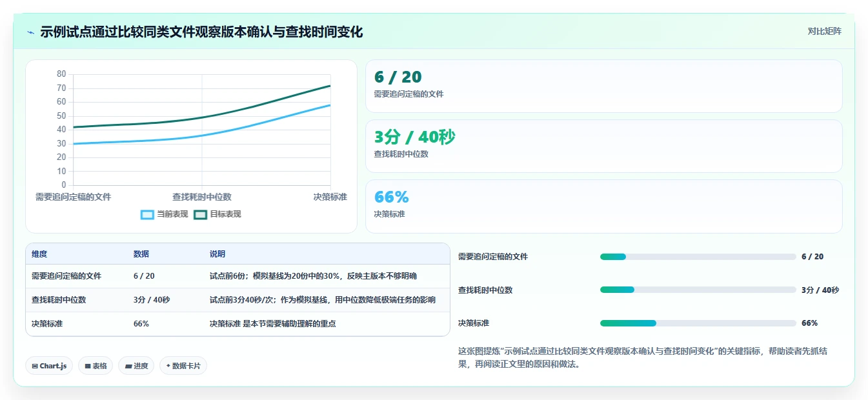868x400 pixels.
Task: Select the 表格 tag chip
Action: (96, 366)
